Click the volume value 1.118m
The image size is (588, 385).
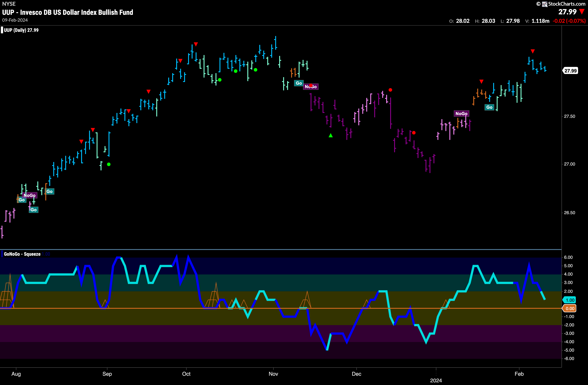click(x=540, y=21)
